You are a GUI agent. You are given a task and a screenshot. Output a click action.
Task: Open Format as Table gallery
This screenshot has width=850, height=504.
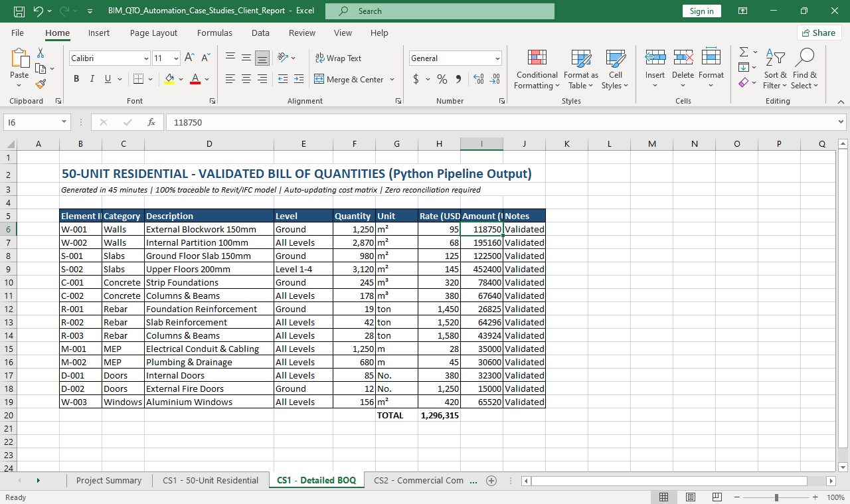(581, 69)
